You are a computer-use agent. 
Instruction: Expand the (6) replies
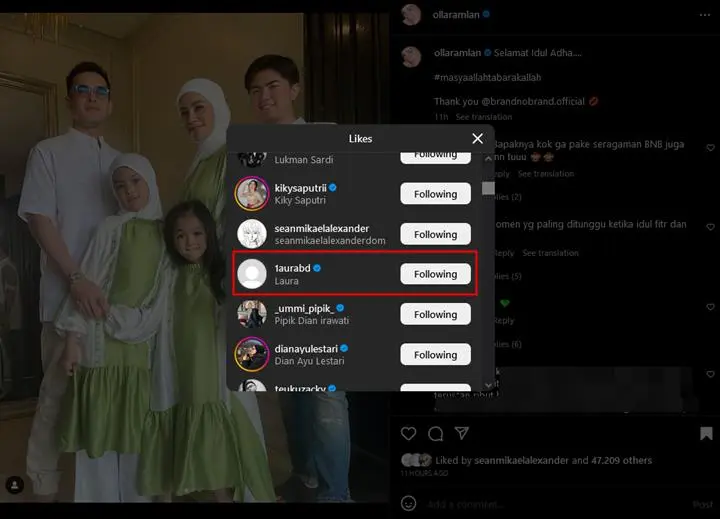(508, 344)
